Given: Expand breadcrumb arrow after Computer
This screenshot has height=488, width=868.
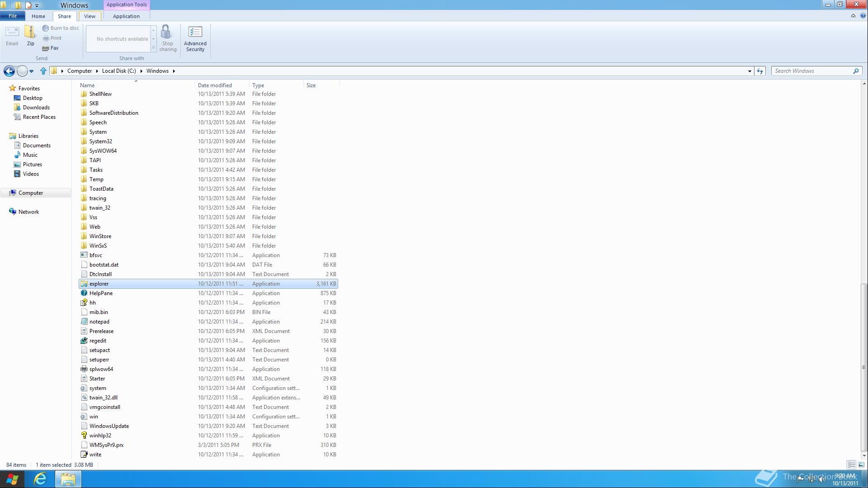Looking at the screenshot, I should click(x=97, y=71).
